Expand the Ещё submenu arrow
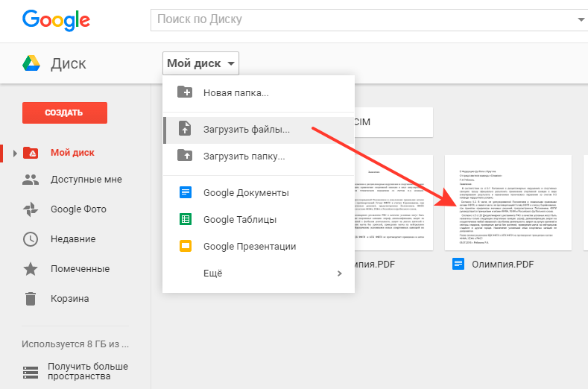The width and height of the screenshot is (588, 389). point(339,273)
